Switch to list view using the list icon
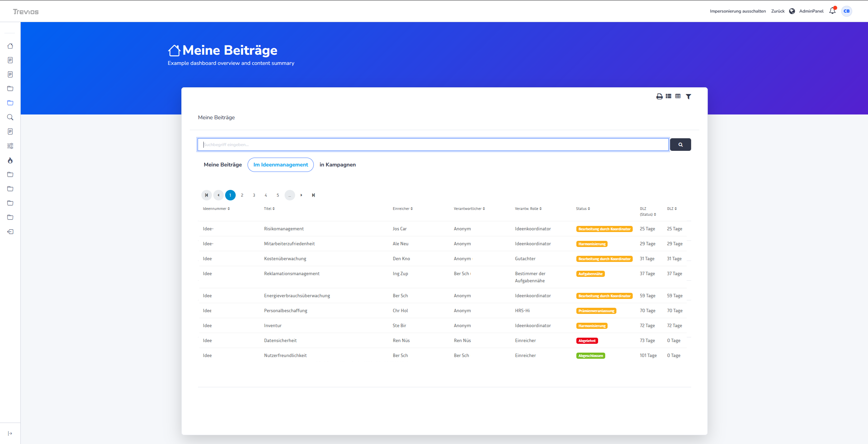868x444 pixels. point(668,96)
